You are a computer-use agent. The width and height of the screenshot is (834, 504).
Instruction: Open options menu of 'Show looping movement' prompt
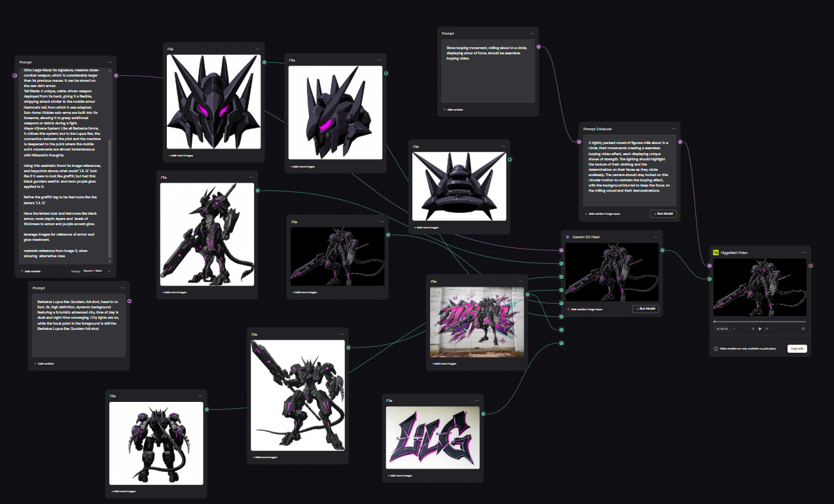pyautogui.click(x=532, y=33)
